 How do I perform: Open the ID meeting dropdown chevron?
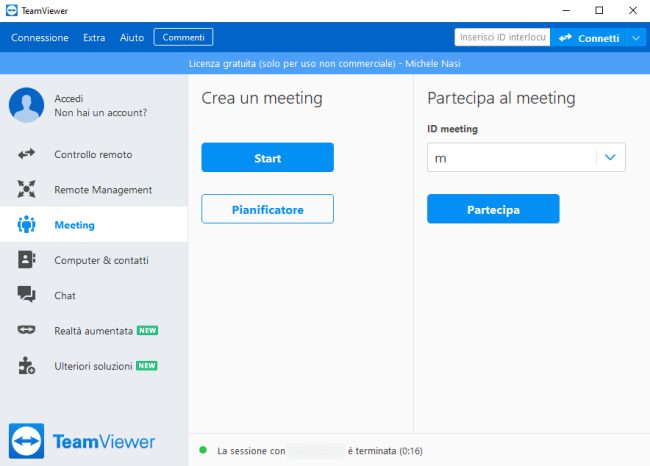tap(610, 157)
